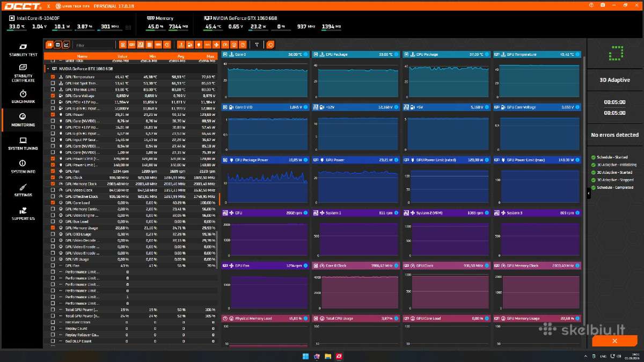Toggle checkbox icon on +12V graph header
The image size is (644, 362).
coord(315,107)
